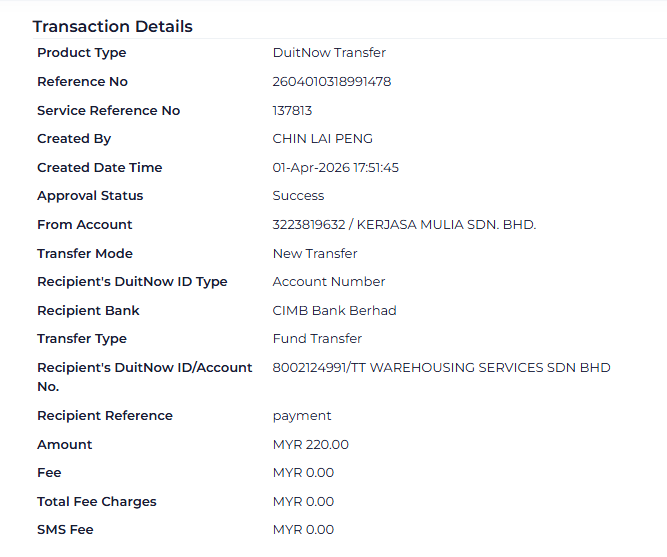Click the New Transfer mode value
The image size is (667, 557).
(x=315, y=254)
